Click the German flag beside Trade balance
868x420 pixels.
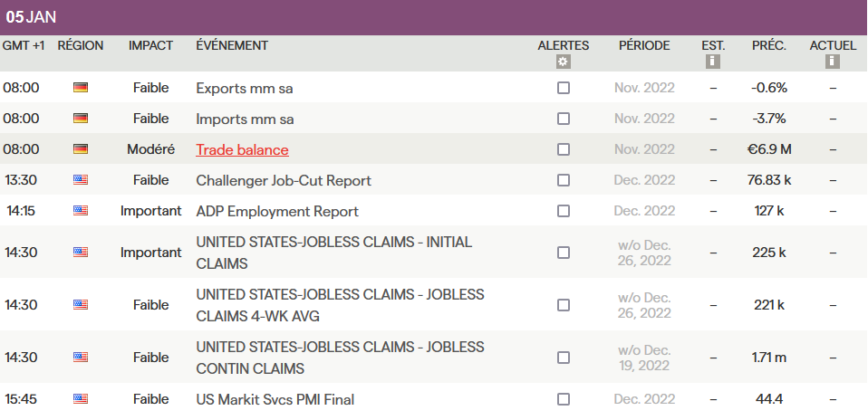[x=81, y=149]
